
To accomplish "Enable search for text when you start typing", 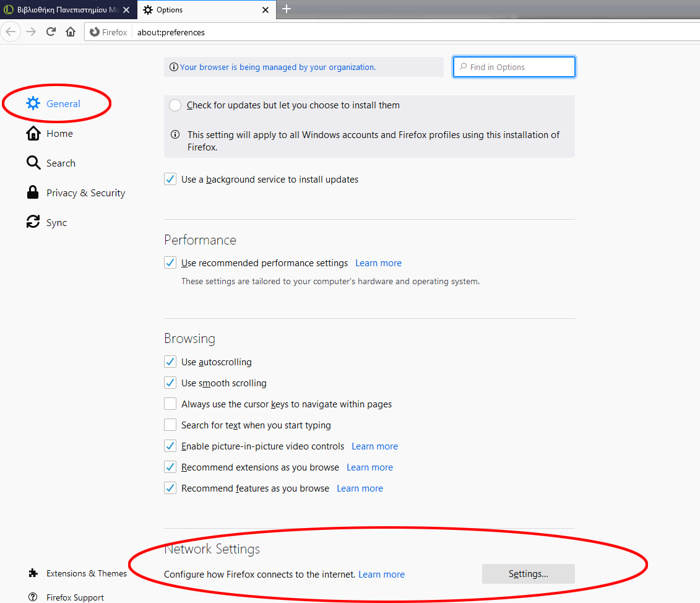I will [170, 425].
